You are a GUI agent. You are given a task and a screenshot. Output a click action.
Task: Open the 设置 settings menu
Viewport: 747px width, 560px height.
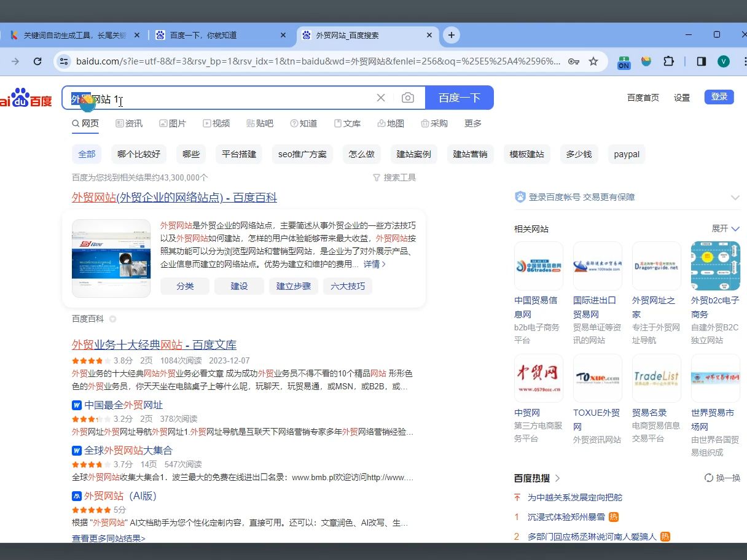(x=682, y=98)
